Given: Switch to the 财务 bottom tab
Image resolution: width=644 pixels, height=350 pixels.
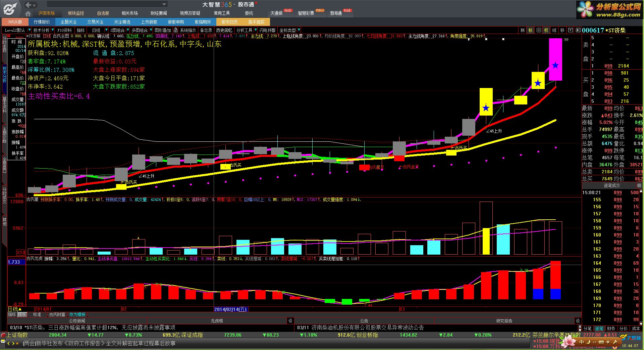Looking at the screenshot, I should coord(611,329).
